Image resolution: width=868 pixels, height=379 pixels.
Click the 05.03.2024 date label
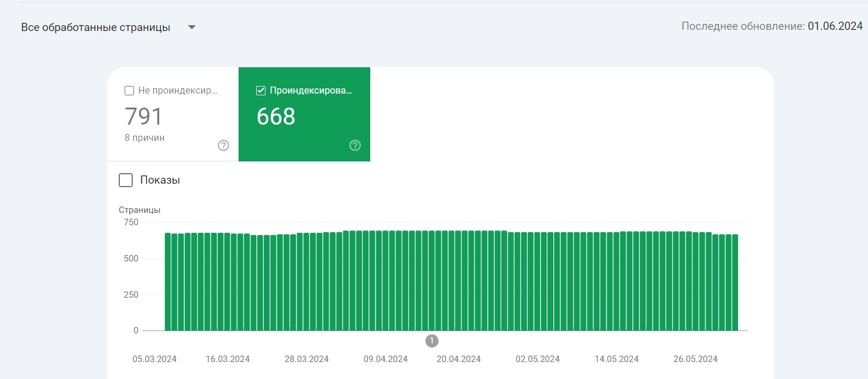(154, 359)
